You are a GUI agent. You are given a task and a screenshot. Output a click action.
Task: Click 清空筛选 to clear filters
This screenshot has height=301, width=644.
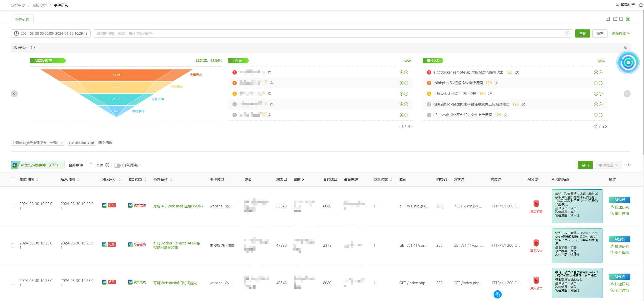pyautogui.click(x=105, y=143)
